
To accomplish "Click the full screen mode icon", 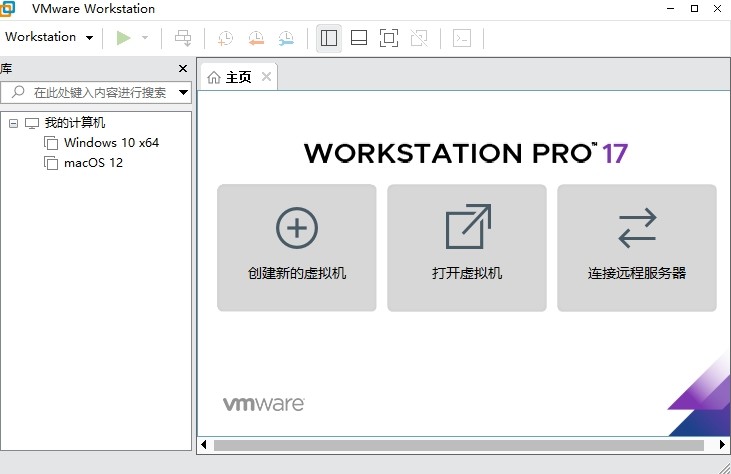I will [x=389, y=38].
